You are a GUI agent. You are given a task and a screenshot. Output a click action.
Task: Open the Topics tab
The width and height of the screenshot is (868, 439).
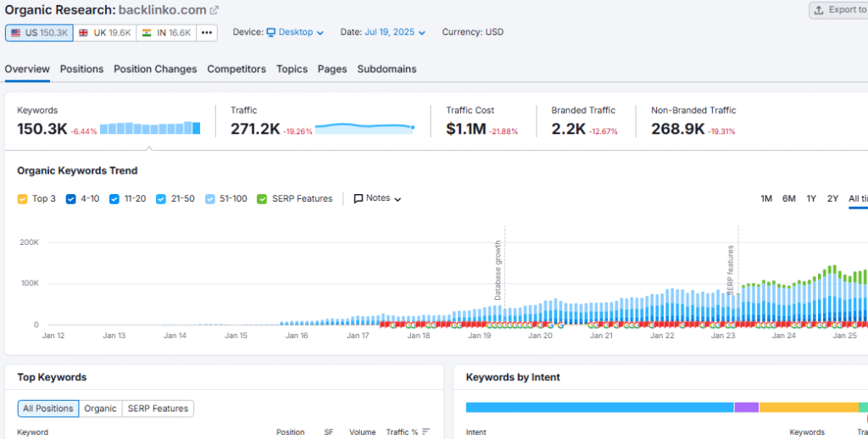click(292, 69)
